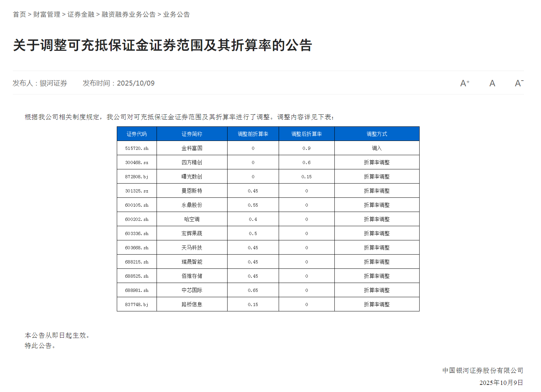Click the A- decrease font size control
The image size is (541, 392).
[x=519, y=83]
